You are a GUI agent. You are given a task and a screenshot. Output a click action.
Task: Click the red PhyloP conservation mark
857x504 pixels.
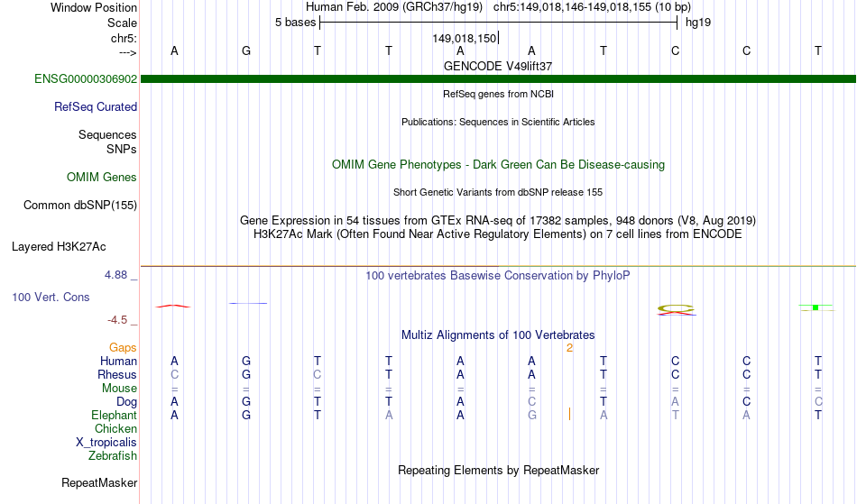point(173,306)
